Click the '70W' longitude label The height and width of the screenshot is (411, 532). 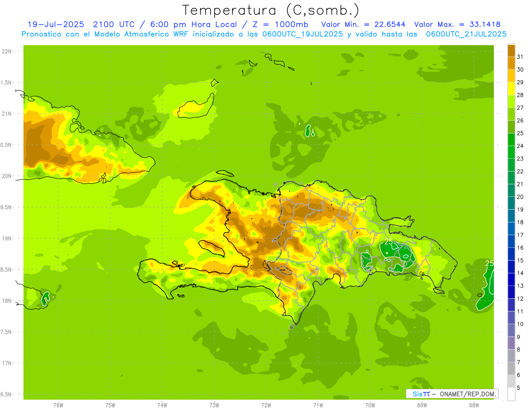click(370, 405)
